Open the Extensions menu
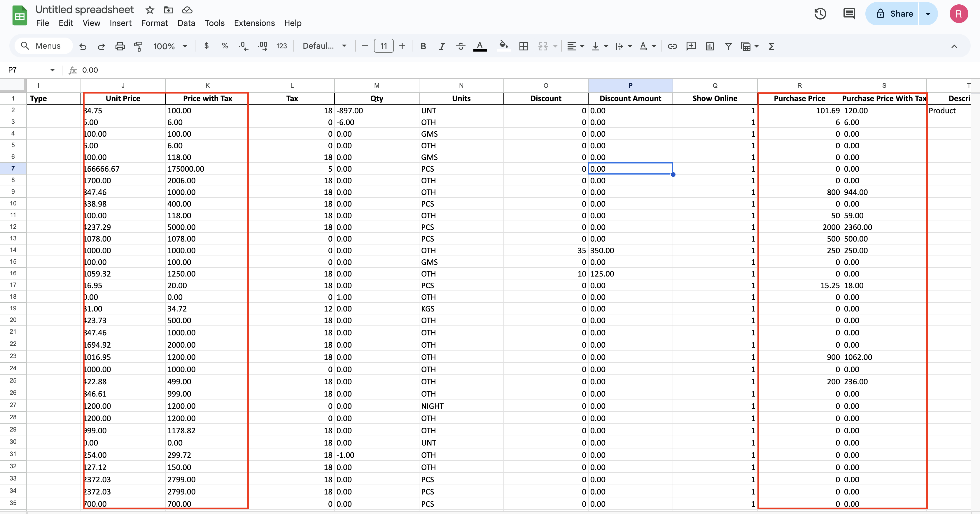The width and height of the screenshot is (980, 514). click(254, 23)
